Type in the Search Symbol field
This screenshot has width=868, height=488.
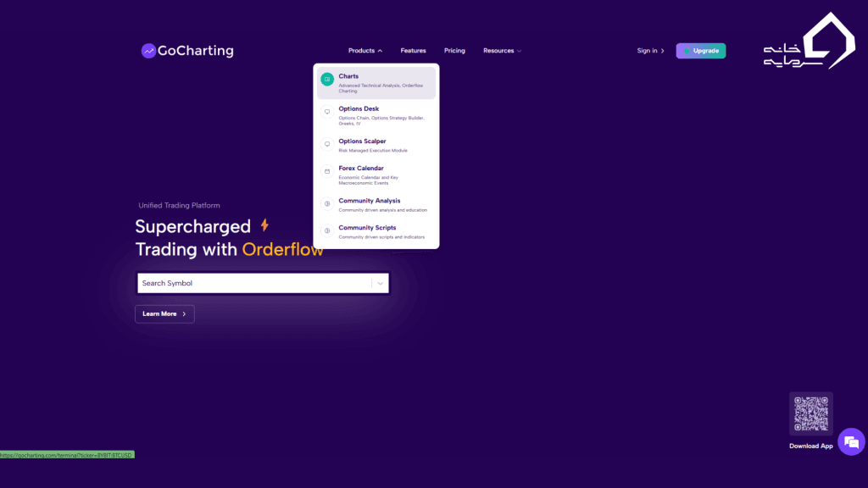click(x=254, y=284)
